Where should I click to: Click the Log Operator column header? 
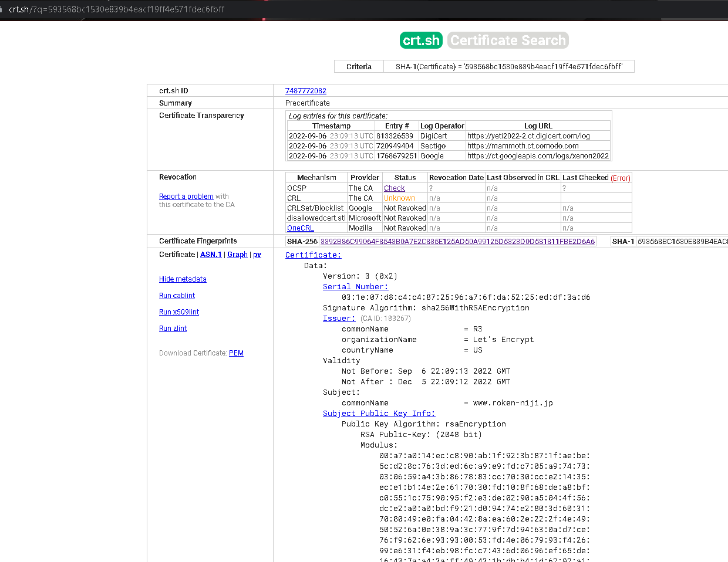[442, 126]
